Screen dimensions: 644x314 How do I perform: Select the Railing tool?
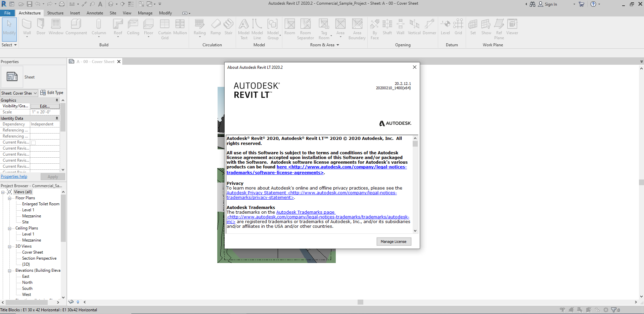click(x=199, y=27)
